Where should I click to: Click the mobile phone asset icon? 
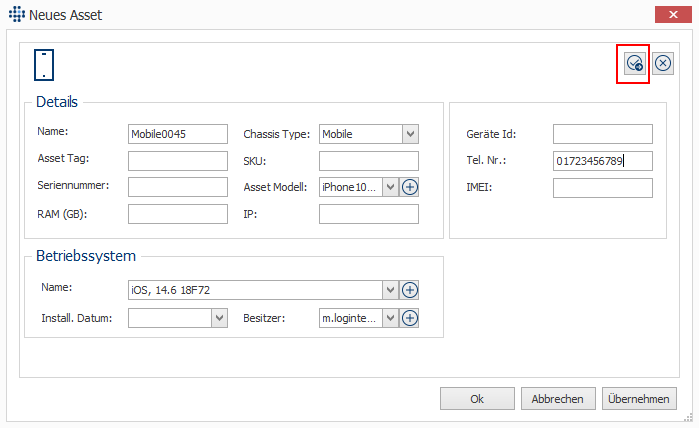pos(44,65)
